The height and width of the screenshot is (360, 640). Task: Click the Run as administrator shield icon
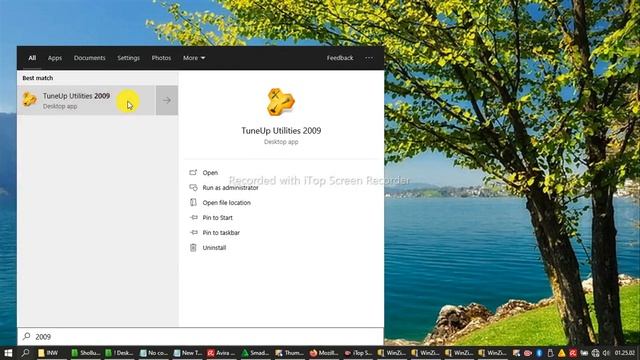coord(193,188)
